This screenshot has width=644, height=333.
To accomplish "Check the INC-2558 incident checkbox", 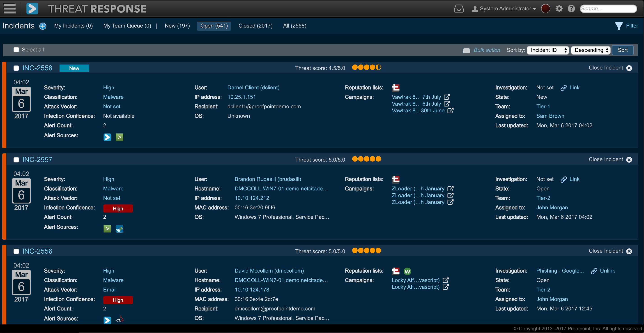I will (x=16, y=68).
